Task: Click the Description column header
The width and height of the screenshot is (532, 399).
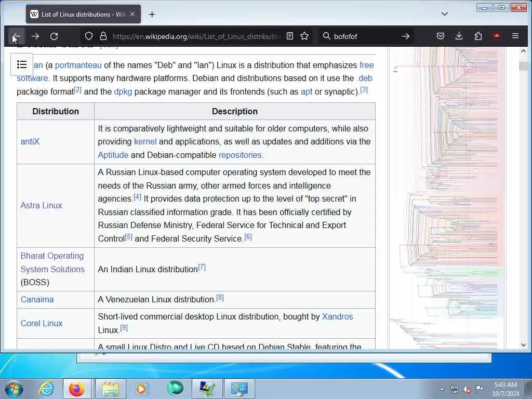Action: click(x=235, y=111)
